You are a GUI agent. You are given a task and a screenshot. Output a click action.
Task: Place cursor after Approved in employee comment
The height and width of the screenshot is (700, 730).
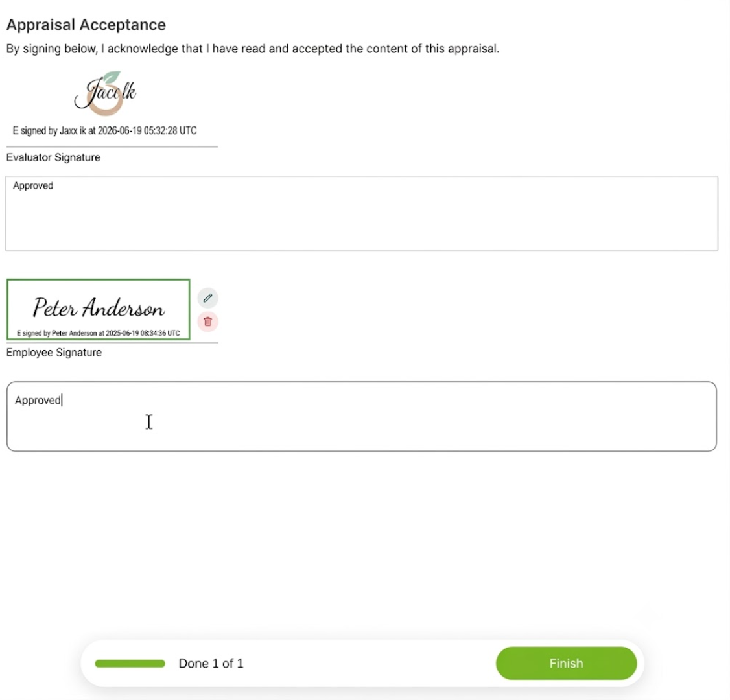pos(62,401)
